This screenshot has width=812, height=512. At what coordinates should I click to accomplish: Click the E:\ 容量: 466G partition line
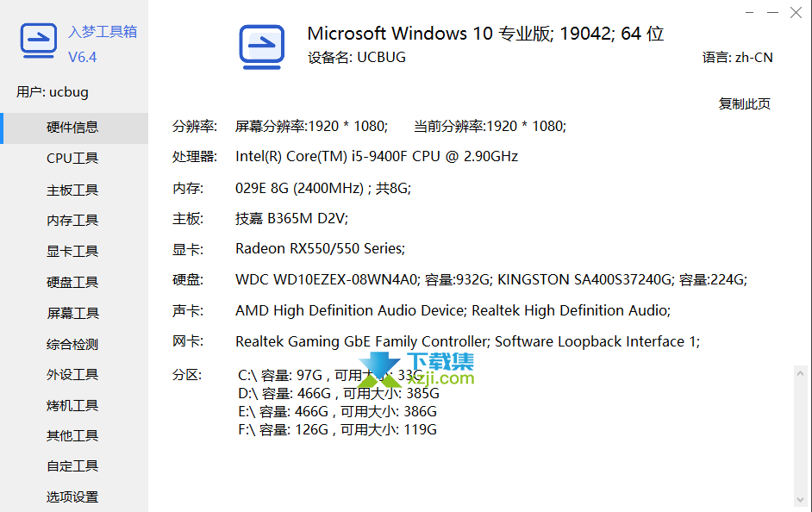click(337, 412)
